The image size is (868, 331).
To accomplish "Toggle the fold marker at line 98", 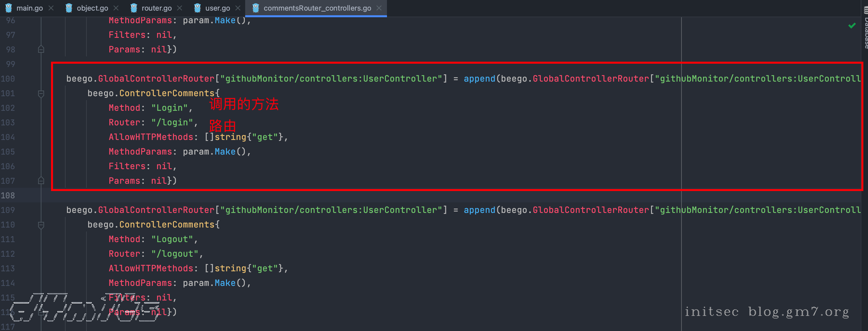I will coord(41,50).
